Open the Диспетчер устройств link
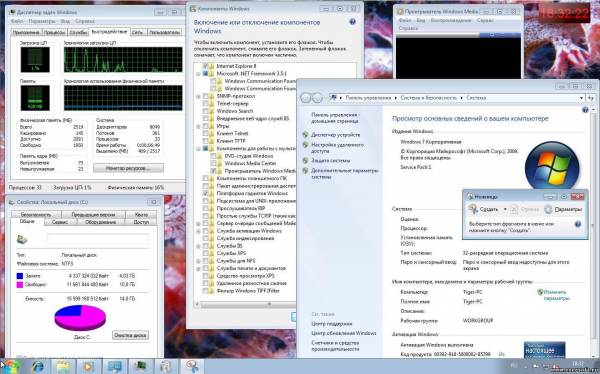The width and height of the screenshot is (600, 374). click(335, 135)
